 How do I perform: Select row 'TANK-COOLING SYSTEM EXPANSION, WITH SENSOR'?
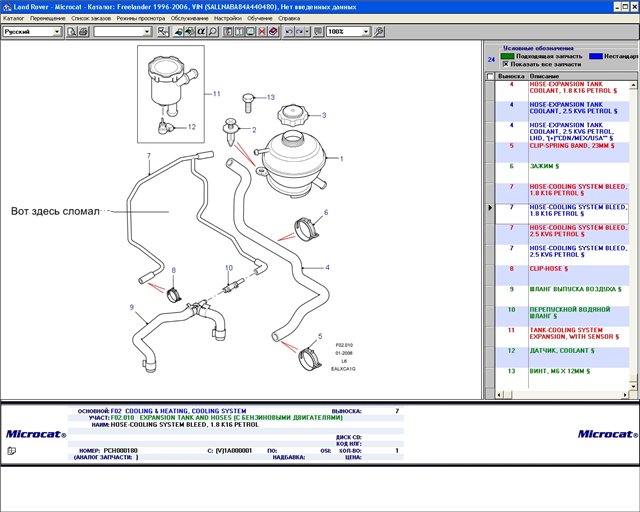(x=562, y=337)
